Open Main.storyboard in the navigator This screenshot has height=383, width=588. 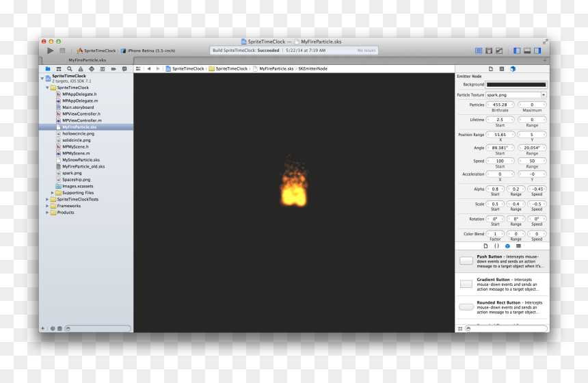78,107
